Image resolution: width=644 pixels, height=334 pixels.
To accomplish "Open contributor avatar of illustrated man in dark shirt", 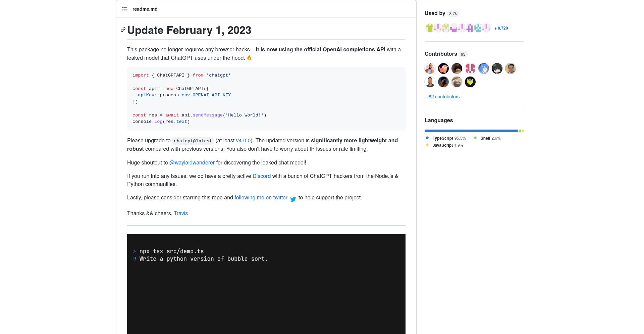I will [x=430, y=82].
